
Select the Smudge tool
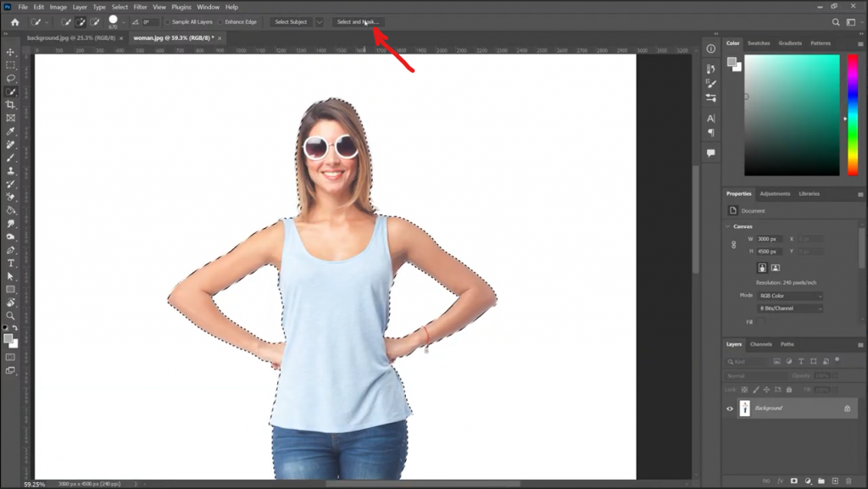(x=10, y=224)
